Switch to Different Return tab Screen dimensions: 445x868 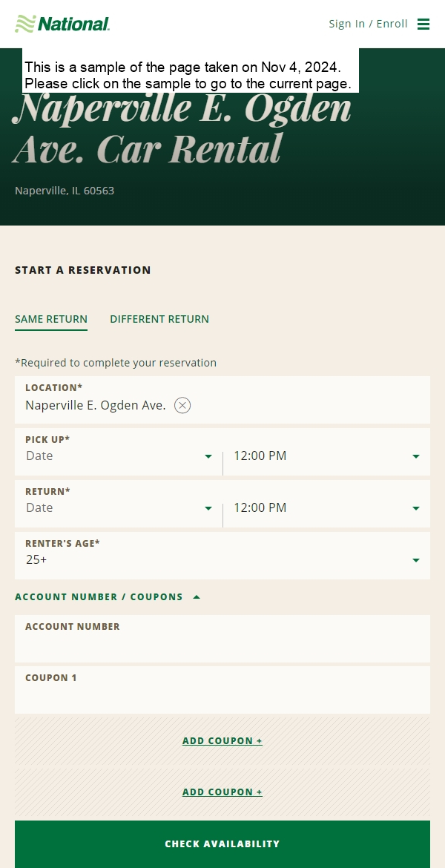pos(159,320)
